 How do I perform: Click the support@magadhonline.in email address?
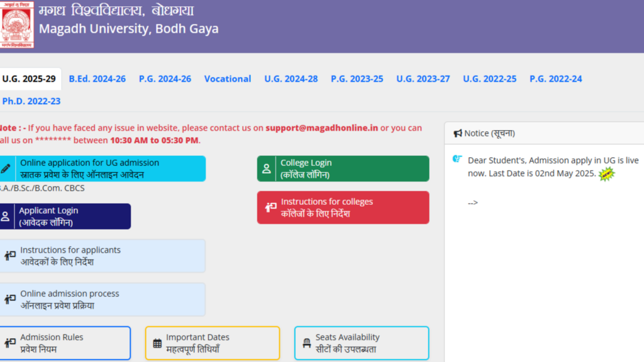click(321, 128)
